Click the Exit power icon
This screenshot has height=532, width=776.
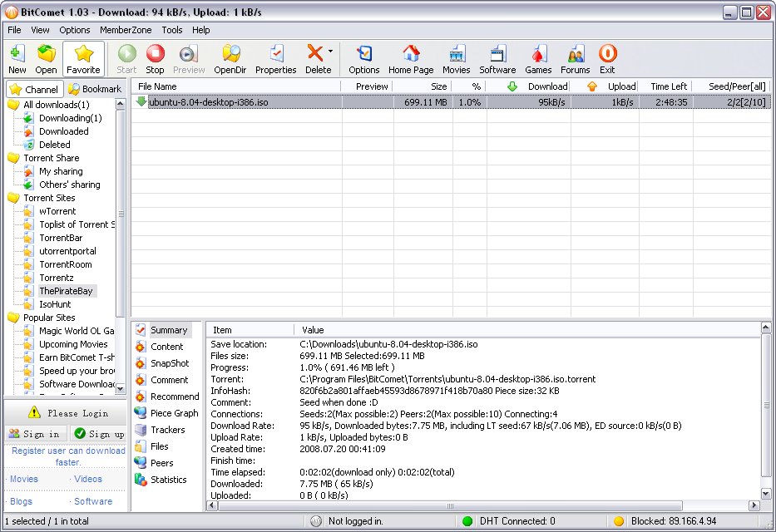(608, 53)
